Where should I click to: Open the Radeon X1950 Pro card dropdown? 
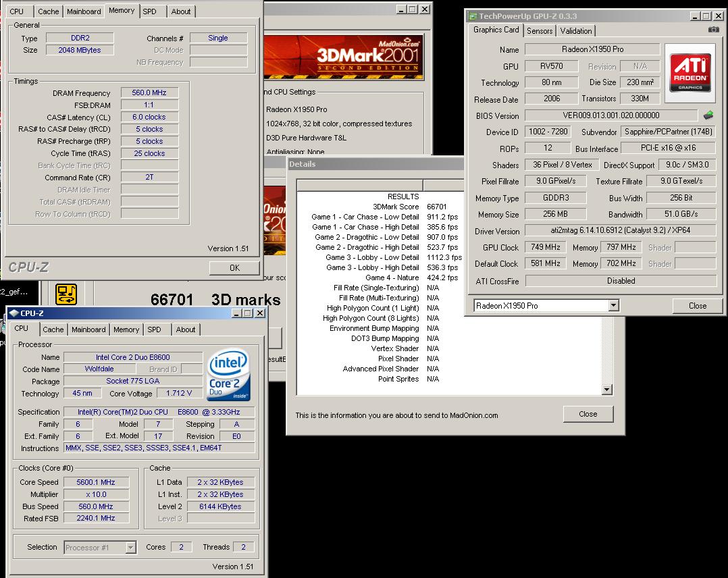tap(614, 305)
